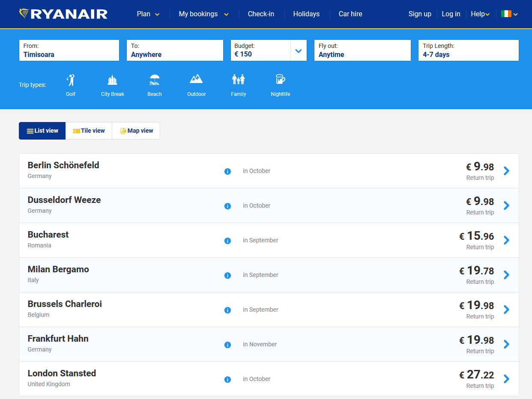Open the country flag language selector
The image size is (532, 399).
[509, 14]
